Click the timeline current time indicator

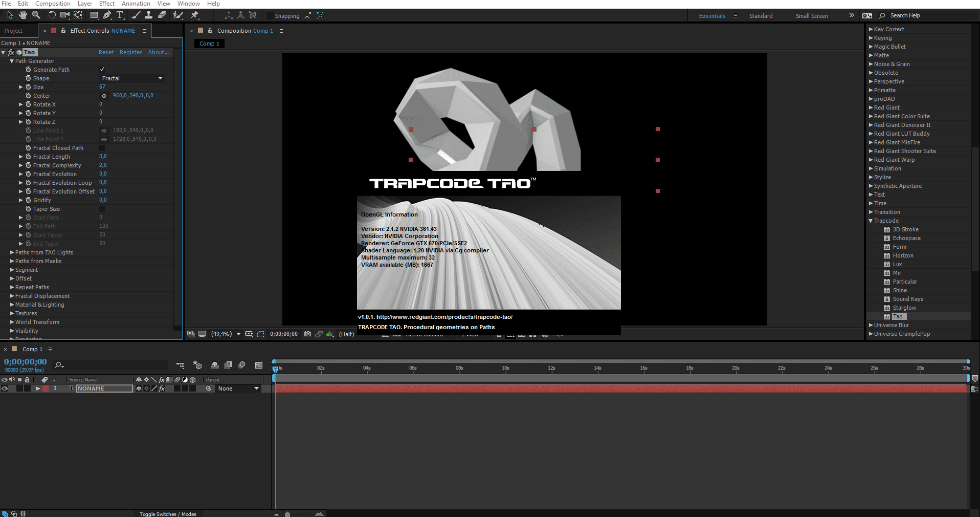point(275,369)
